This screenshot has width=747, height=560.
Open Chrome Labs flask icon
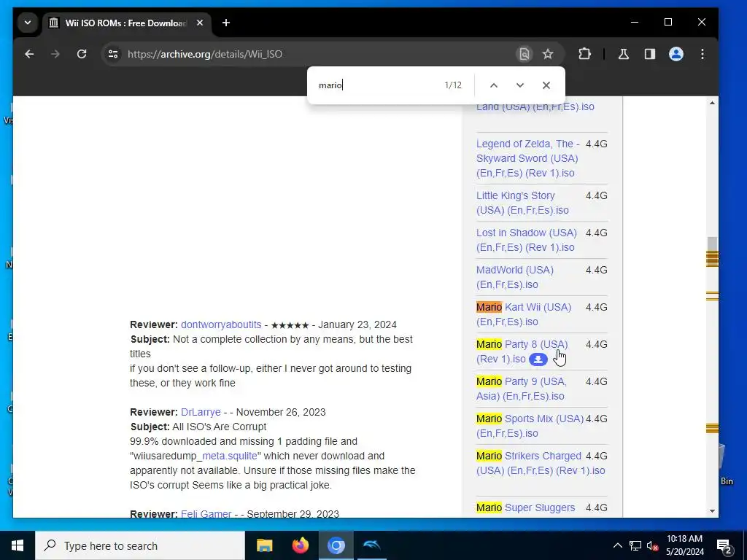tap(624, 54)
